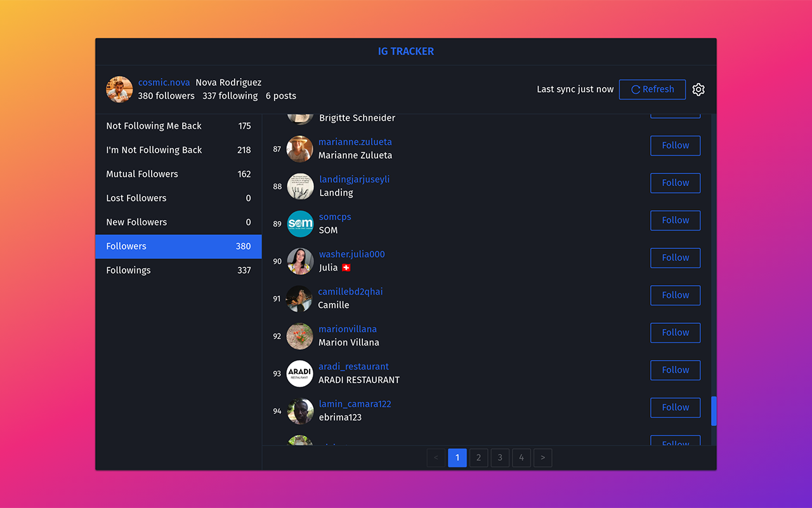Click the ARADI RESTAURANT logo picture

pos(299,374)
